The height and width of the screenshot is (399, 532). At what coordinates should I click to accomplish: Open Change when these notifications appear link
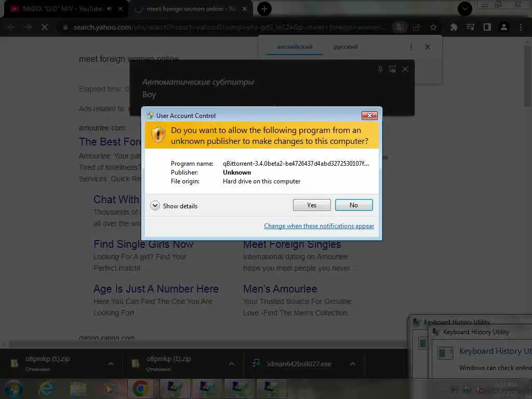coord(319,226)
